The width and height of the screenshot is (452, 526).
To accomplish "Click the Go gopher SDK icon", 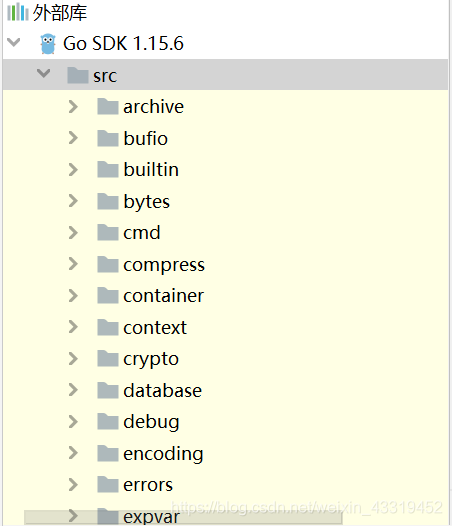I will coord(48,44).
